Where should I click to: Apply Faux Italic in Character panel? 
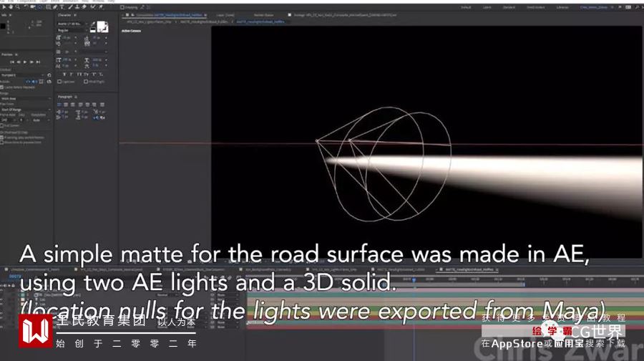click(x=71, y=74)
